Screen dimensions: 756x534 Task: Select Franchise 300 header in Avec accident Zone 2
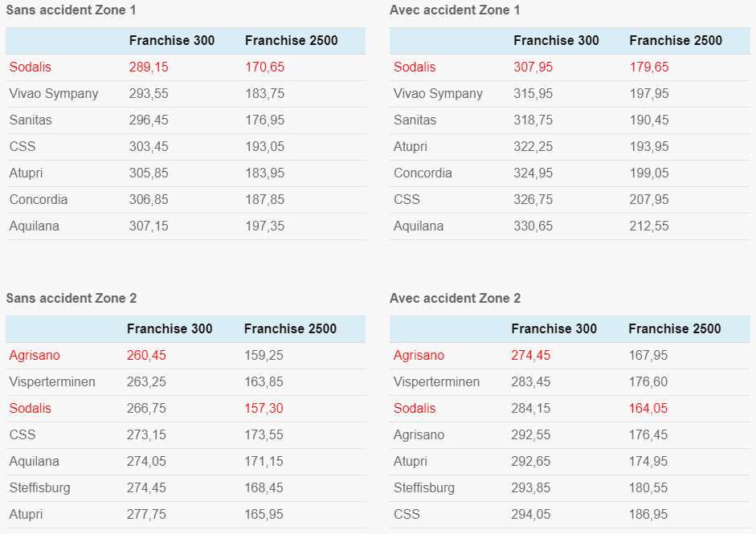[554, 328]
